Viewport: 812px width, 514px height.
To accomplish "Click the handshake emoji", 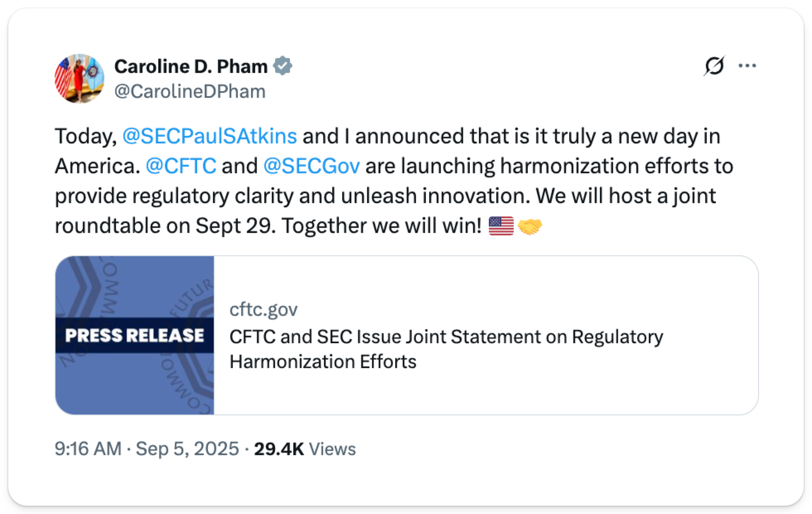I will point(530,226).
